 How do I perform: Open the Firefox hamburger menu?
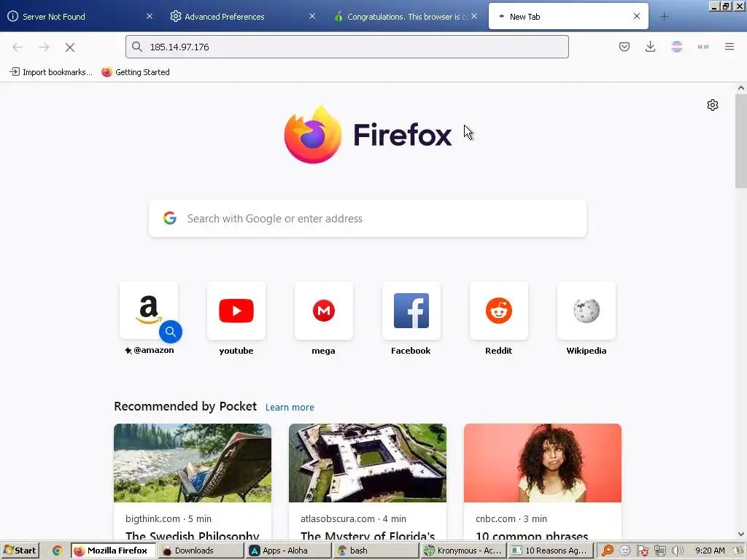pos(729,47)
